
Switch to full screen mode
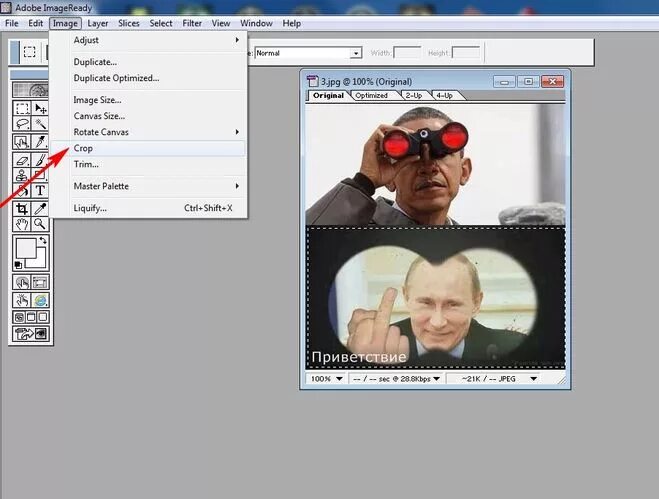click(x=43, y=317)
